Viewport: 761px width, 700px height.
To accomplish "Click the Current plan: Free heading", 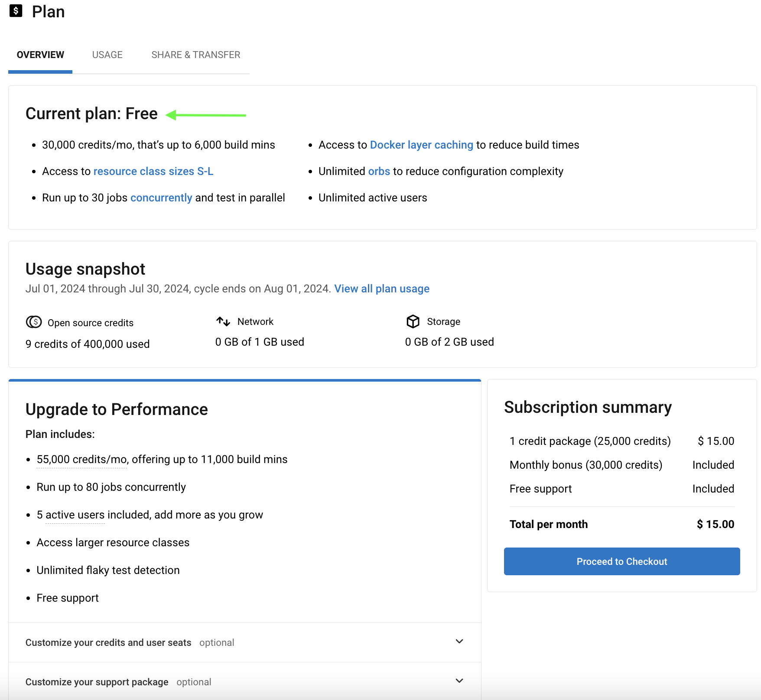I will [91, 113].
